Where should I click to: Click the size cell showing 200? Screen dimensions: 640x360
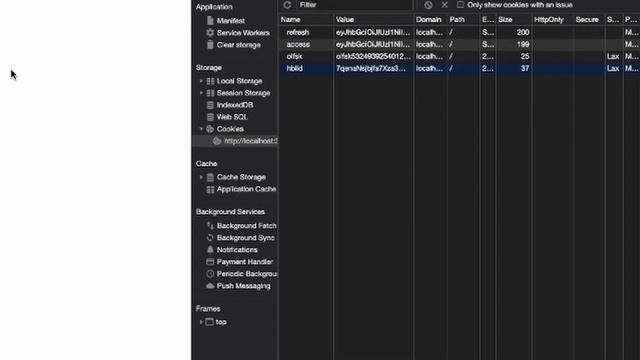[x=514, y=32]
